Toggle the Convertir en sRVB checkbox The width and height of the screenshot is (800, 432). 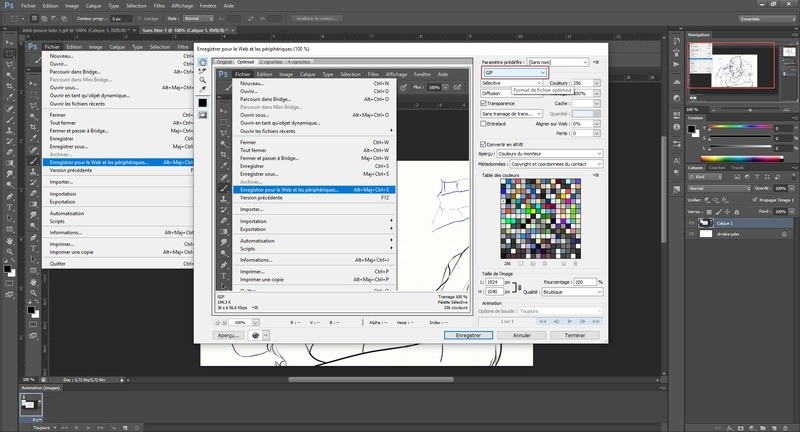click(483, 144)
